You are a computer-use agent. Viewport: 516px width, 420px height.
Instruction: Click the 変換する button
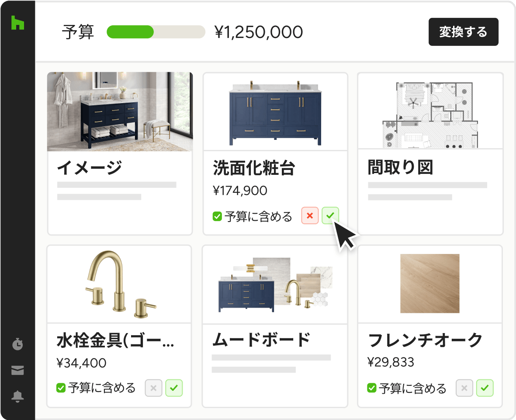[463, 32]
